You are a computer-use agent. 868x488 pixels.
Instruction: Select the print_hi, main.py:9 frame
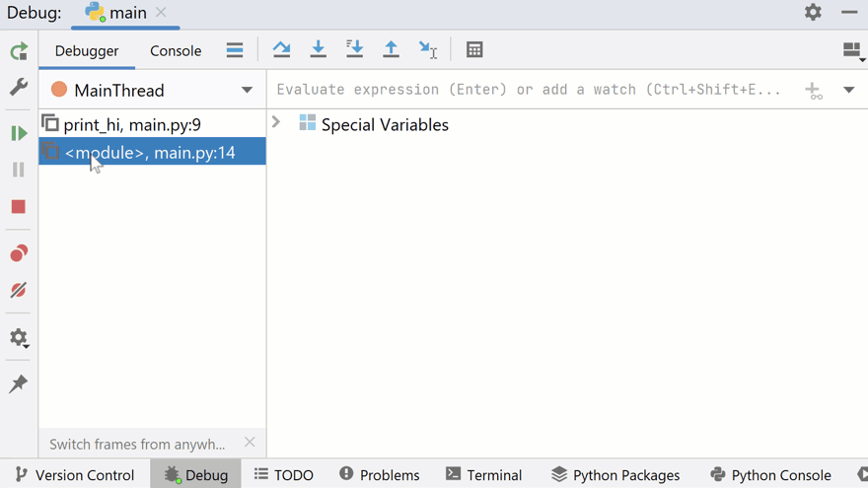tap(152, 124)
